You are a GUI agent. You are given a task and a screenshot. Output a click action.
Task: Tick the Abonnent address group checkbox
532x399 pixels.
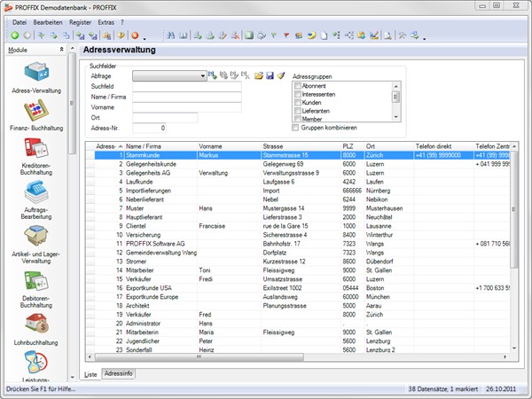298,86
